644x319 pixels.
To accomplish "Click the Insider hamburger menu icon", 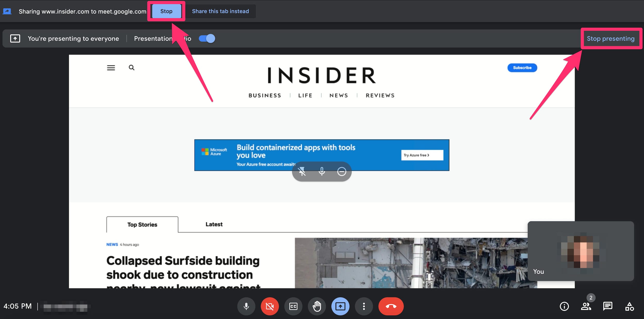I will (x=111, y=68).
